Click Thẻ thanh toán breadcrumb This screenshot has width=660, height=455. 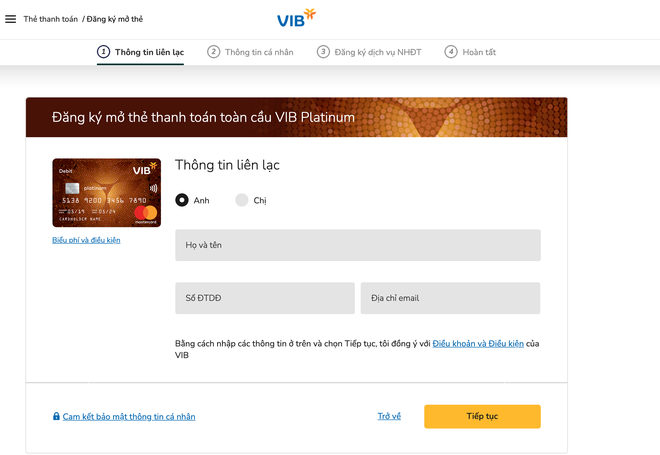[x=51, y=19]
